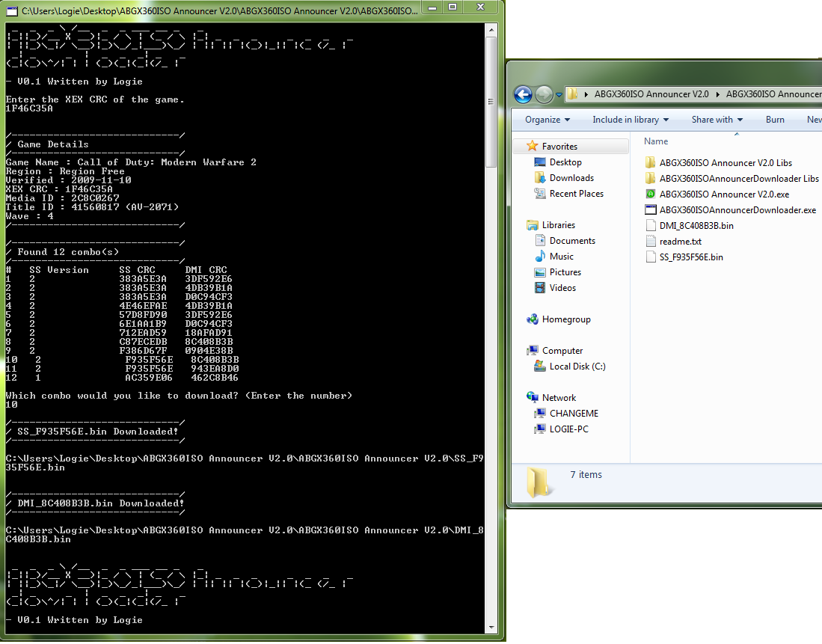
Task: Open the Share with menu
Action: [717, 120]
